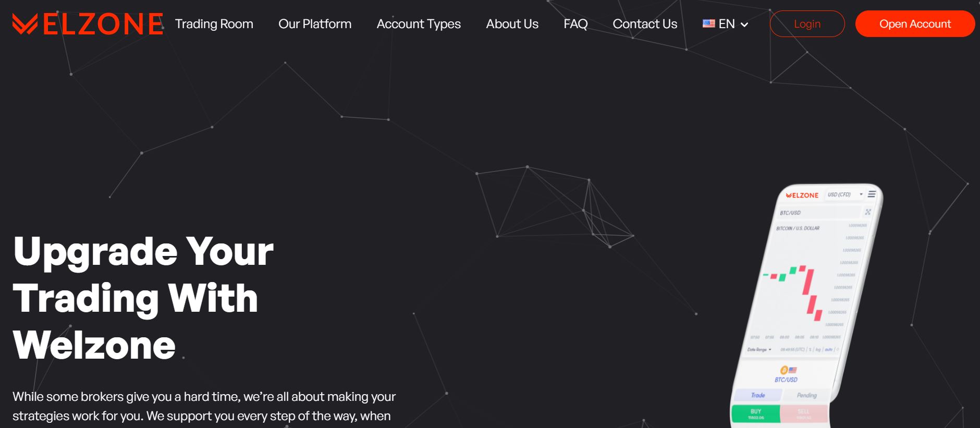Select the Trade tab on phone mockup
The image size is (980, 428).
coord(758,395)
